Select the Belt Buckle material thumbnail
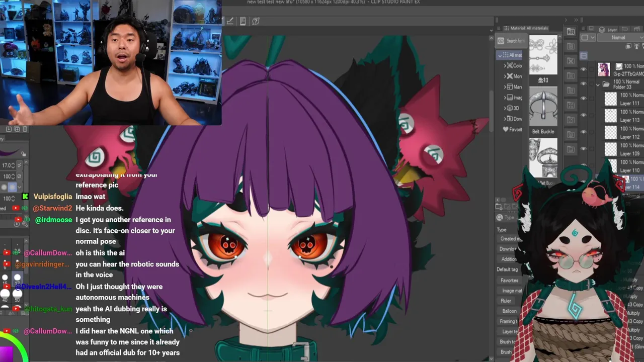The height and width of the screenshot is (362, 644). (543, 107)
